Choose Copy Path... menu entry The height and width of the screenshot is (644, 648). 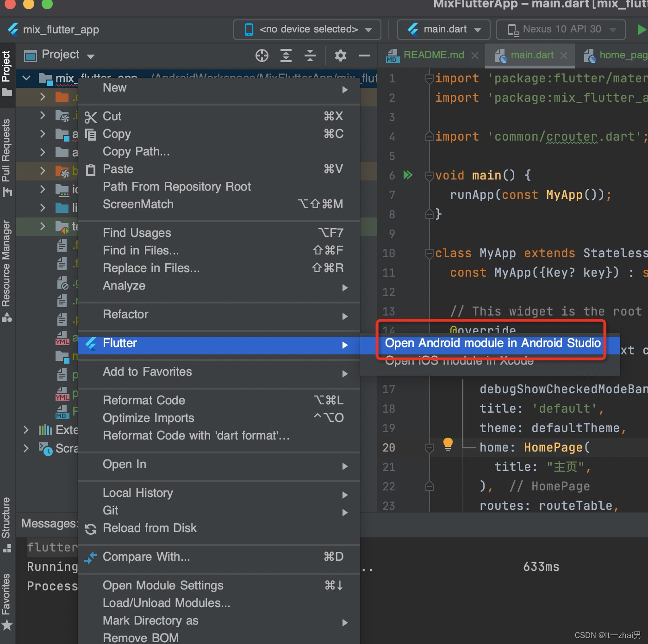pos(219,152)
